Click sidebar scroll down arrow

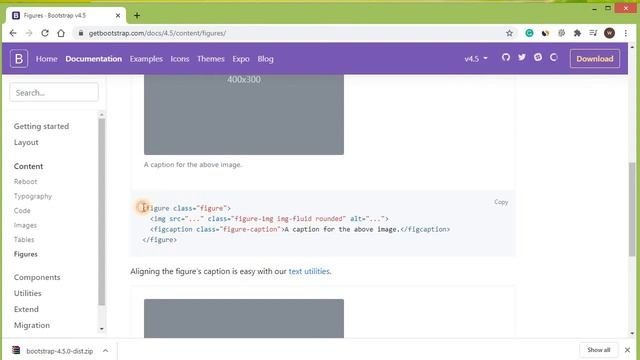(x=102, y=329)
